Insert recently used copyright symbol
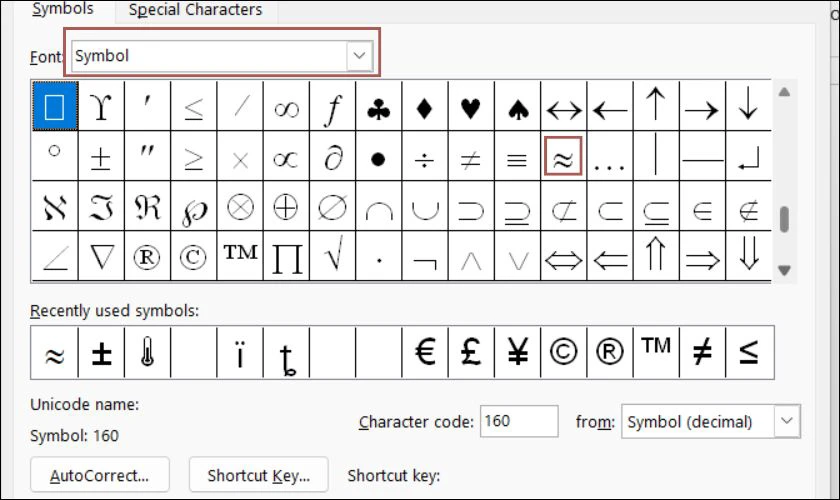Image resolution: width=840 pixels, height=500 pixels. (x=564, y=353)
